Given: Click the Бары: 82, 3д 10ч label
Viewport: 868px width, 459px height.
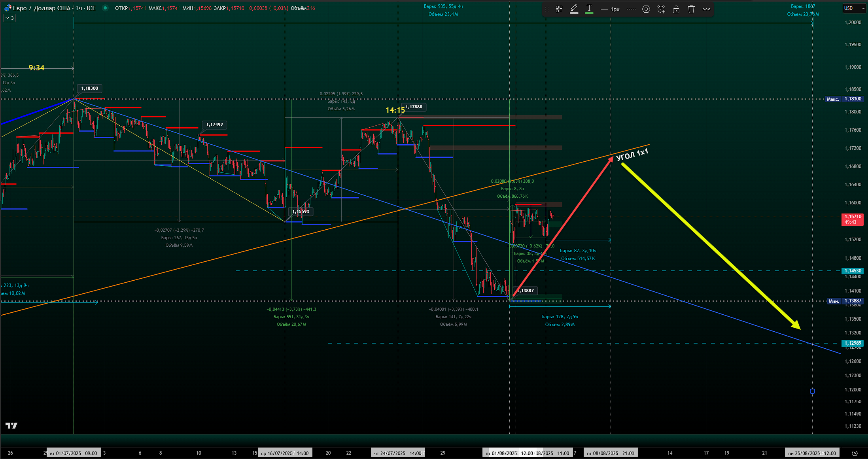Looking at the screenshot, I should pyautogui.click(x=578, y=251).
